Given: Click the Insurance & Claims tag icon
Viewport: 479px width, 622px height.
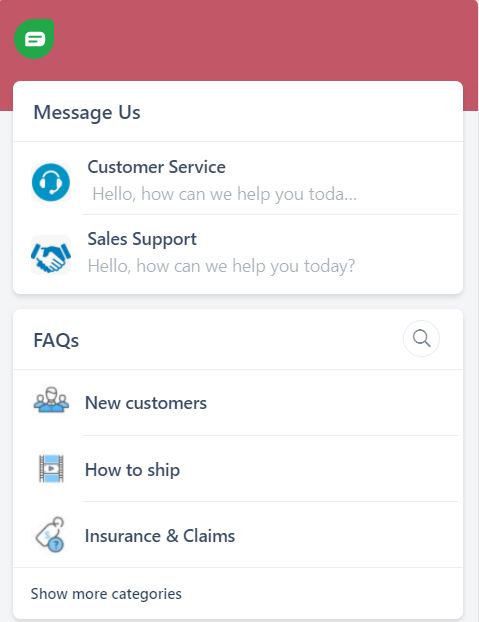Looking at the screenshot, I should [50, 535].
